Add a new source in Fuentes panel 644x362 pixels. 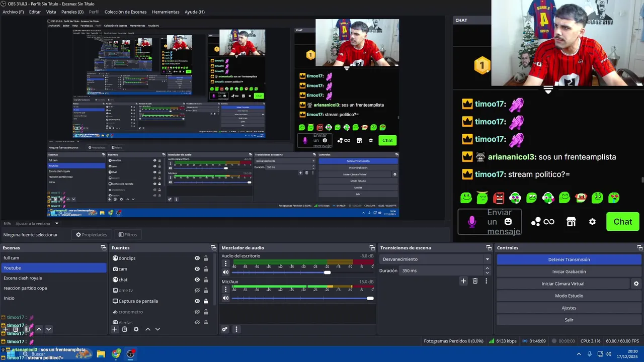click(x=115, y=329)
